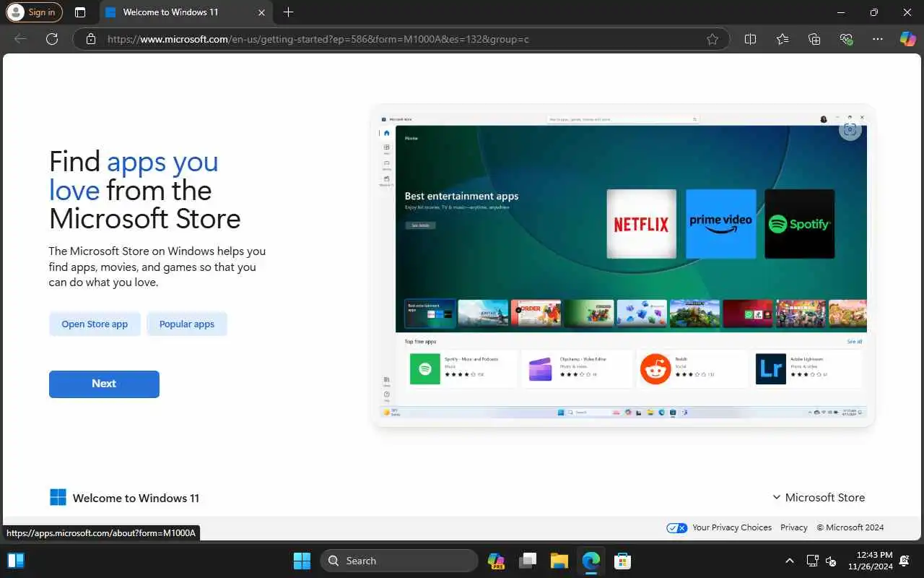Open Task View from the taskbar
This screenshot has width=924, height=578.
click(x=528, y=561)
